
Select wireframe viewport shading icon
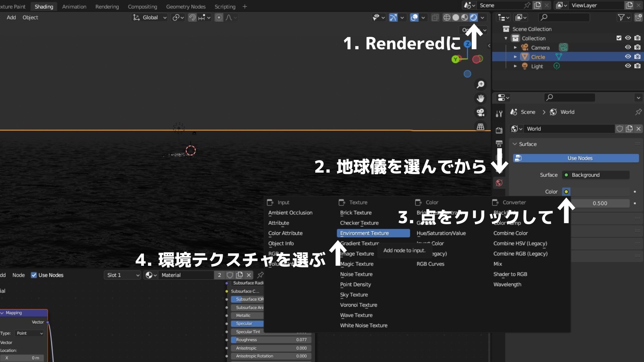click(447, 17)
